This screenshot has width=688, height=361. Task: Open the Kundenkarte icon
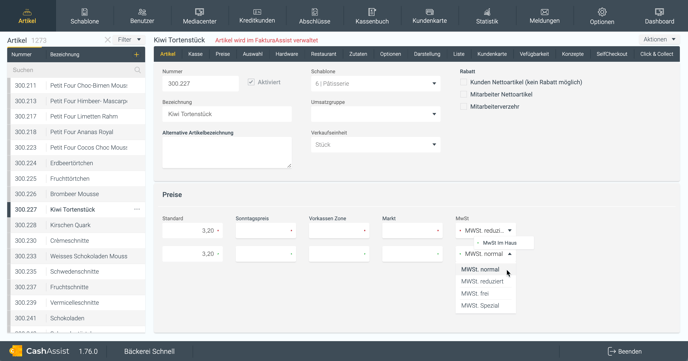click(430, 12)
